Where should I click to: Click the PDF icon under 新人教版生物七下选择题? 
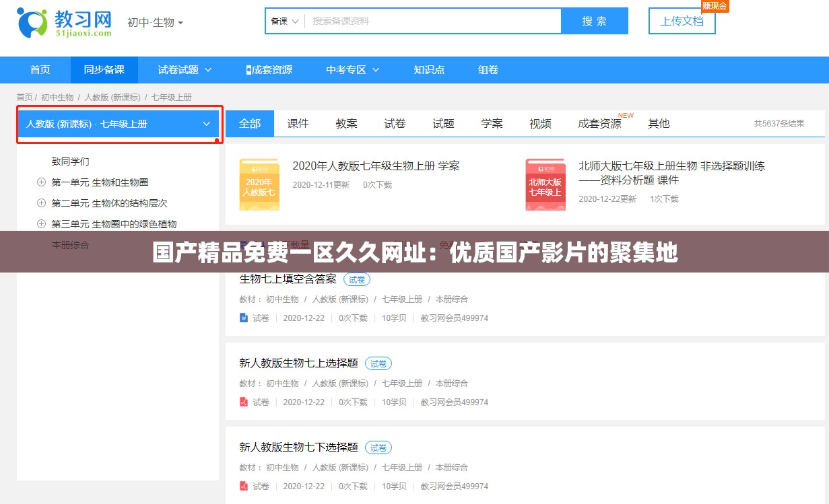click(x=244, y=486)
